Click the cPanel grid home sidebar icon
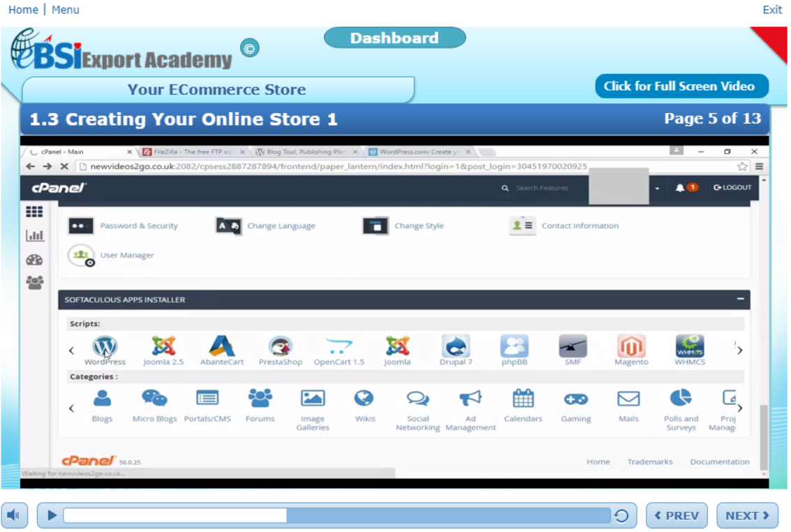Screen dimensions: 791x532 [x=34, y=212]
